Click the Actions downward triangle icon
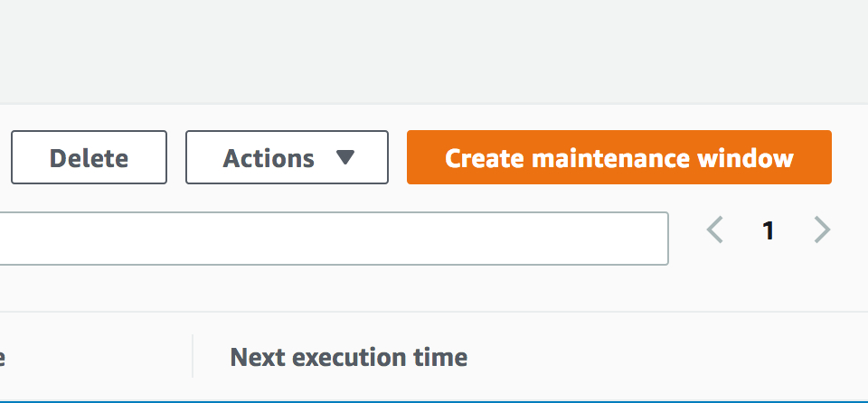The height and width of the screenshot is (403, 868). pyautogui.click(x=344, y=158)
